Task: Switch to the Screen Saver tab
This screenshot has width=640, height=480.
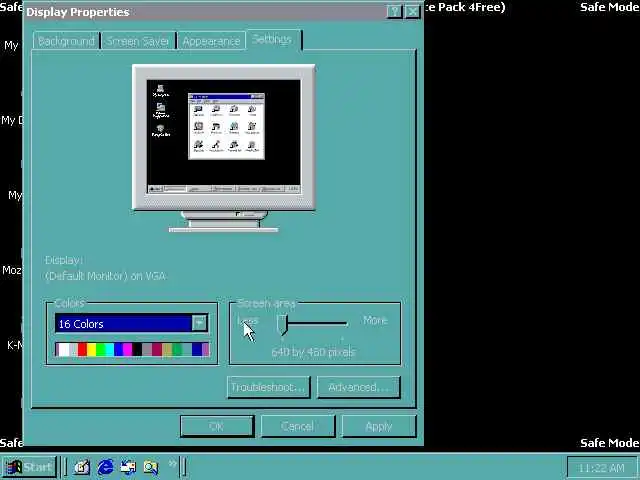Action: pos(138,41)
